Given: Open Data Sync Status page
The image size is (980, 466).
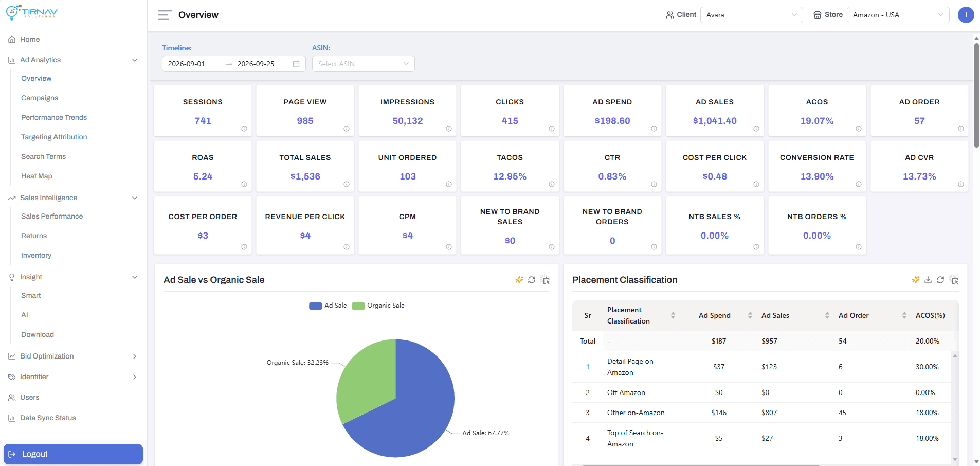Looking at the screenshot, I should coord(48,418).
